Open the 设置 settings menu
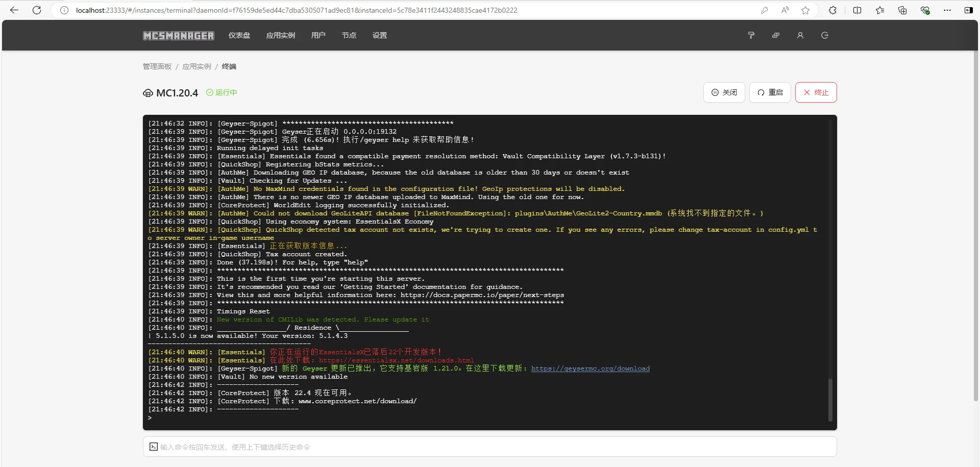This screenshot has height=467, width=980. pyautogui.click(x=379, y=35)
